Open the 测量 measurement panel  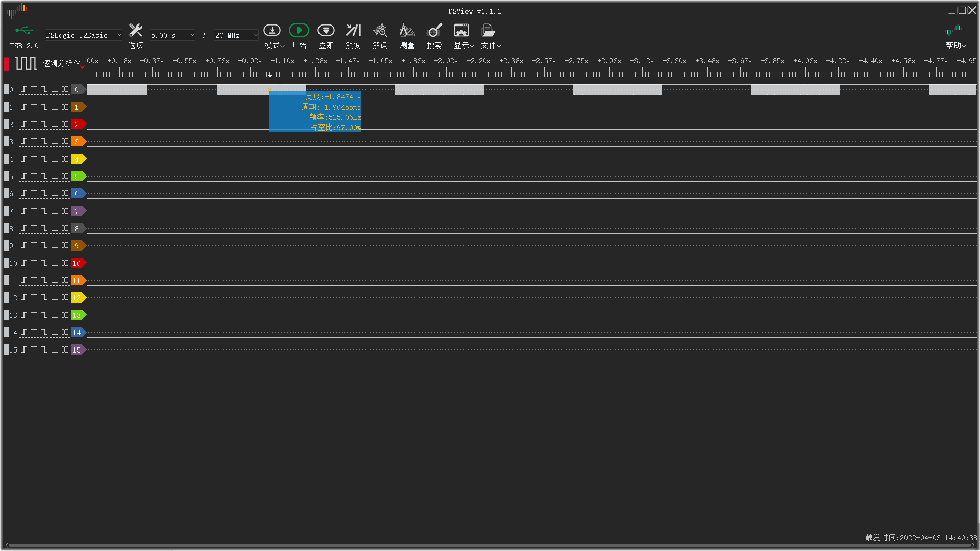click(x=407, y=31)
